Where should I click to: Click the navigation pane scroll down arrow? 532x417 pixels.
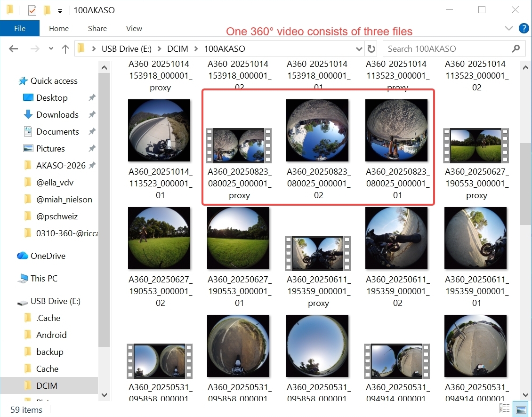point(104,394)
